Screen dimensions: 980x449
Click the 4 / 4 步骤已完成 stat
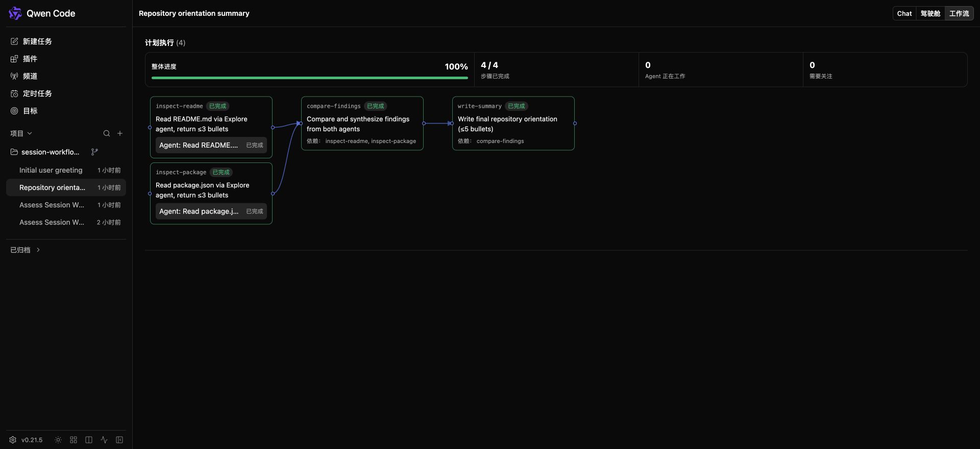coord(556,70)
